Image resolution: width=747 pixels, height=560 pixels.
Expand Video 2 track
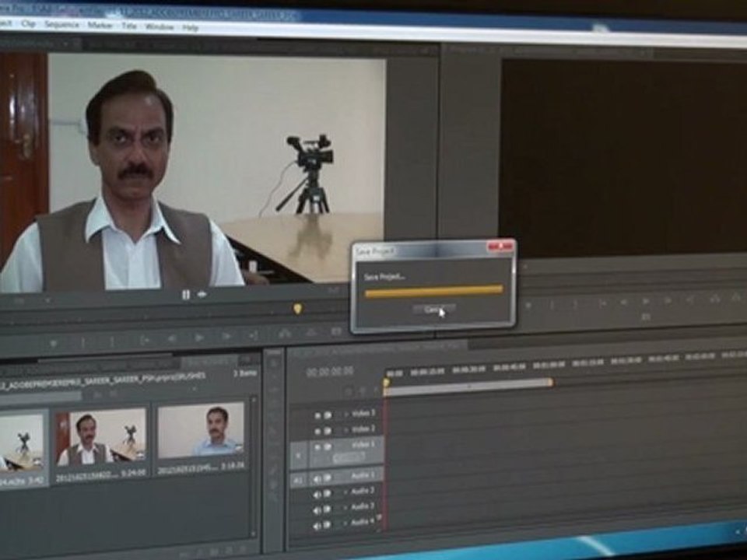[346, 430]
